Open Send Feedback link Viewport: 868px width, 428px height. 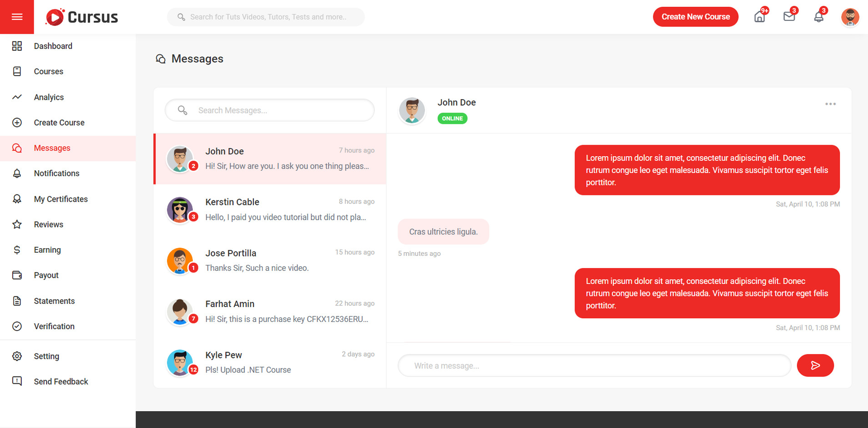pyautogui.click(x=61, y=382)
